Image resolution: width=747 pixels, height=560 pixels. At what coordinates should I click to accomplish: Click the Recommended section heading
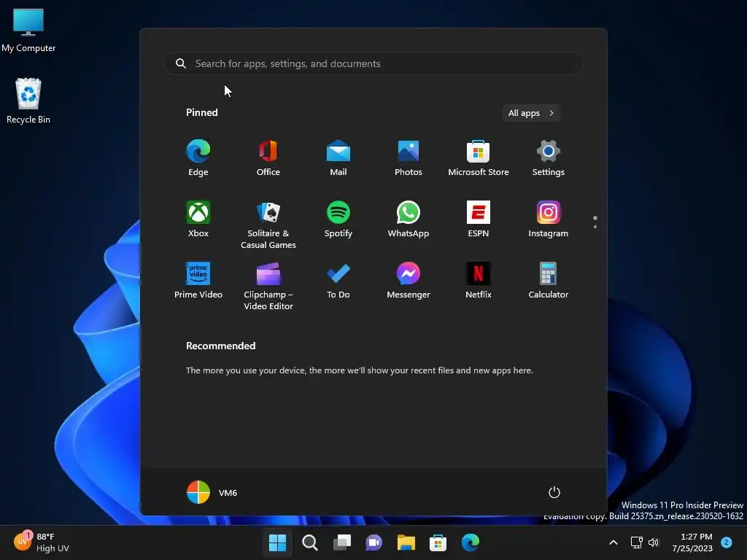(x=220, y=346)
